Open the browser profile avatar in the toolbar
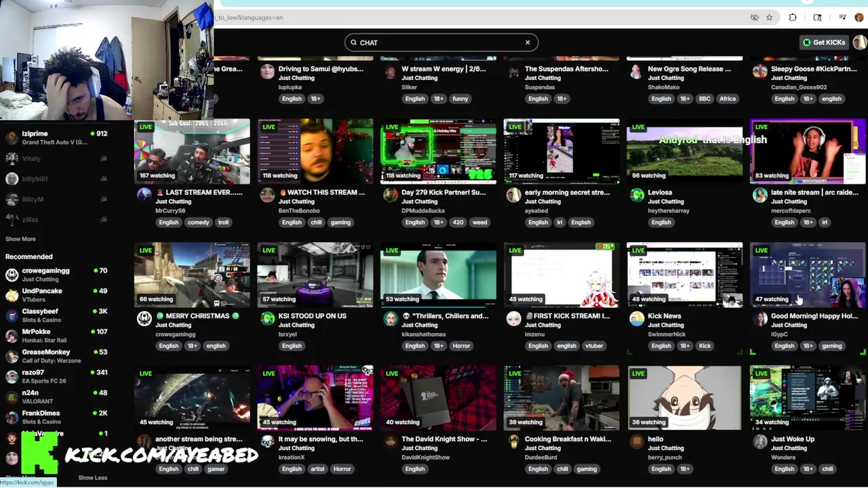Image resolution: width=868 pixels, height=488 pixels. (859, 18)
